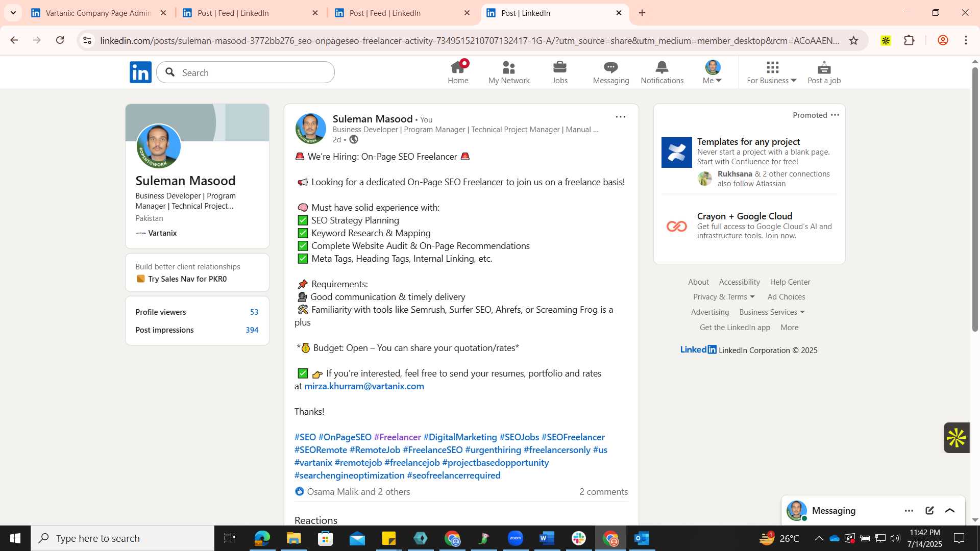Open Vartanix company link in sidebar
Screen dimensions: 980x551
[162, 233]
